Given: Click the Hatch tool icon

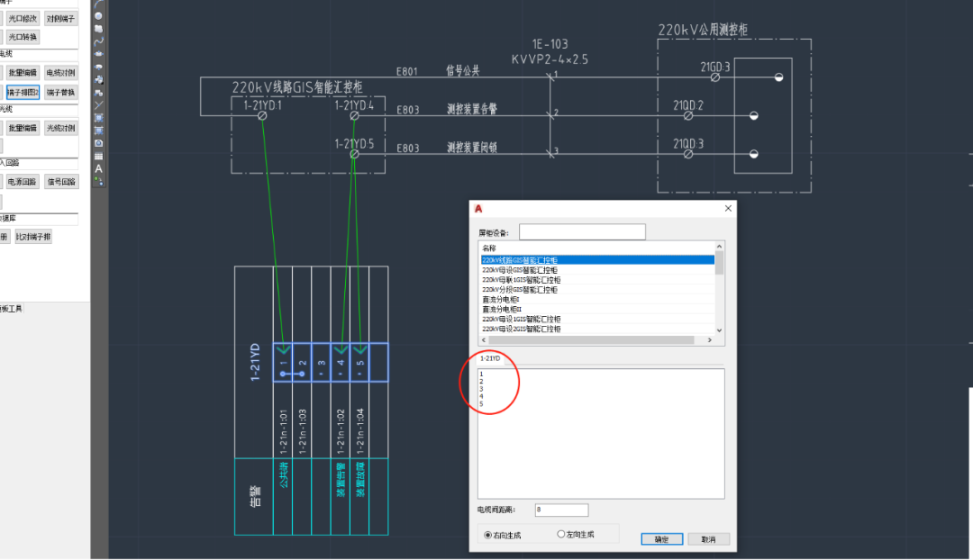Looking at the screenshot, I should 99,117.
